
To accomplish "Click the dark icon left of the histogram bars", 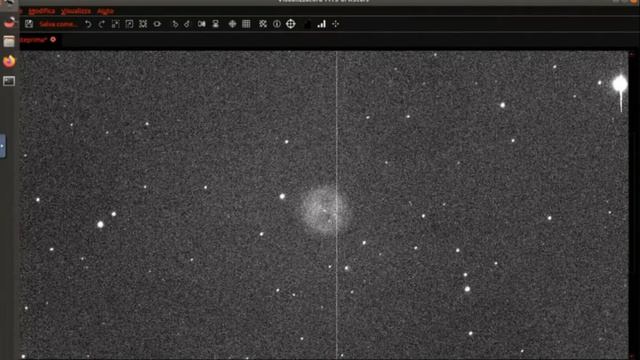I will (x=308, y=24).
